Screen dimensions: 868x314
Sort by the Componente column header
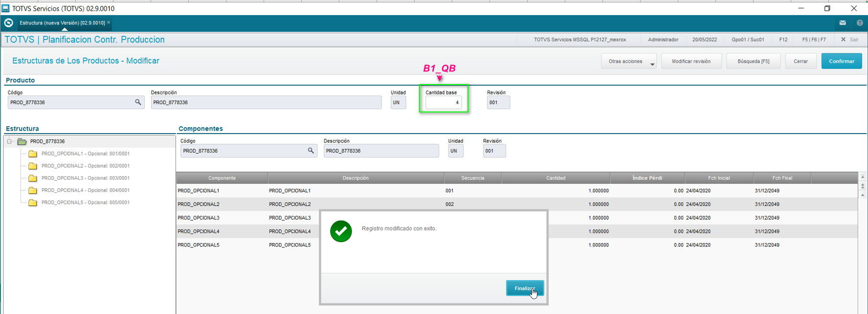(x=222, y=178)
